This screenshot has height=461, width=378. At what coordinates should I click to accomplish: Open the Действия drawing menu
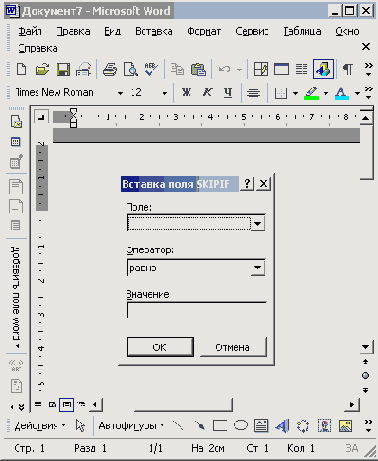pyautogui.click(x=39, y=426)
